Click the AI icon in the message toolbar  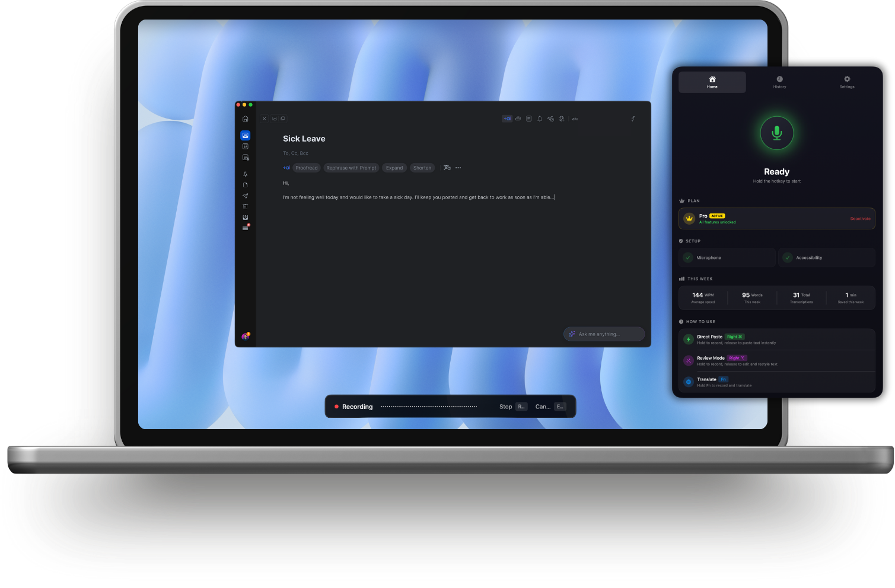(x=508, y=119)
